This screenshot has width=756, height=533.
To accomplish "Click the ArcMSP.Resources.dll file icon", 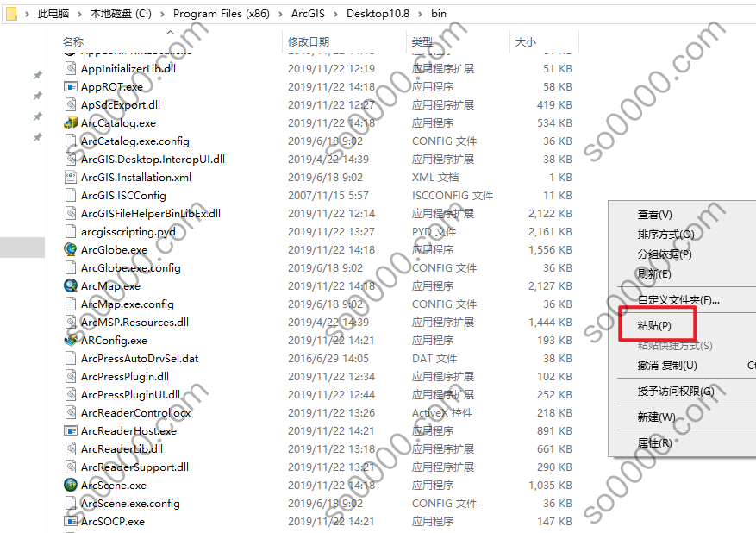I will 71,322.
